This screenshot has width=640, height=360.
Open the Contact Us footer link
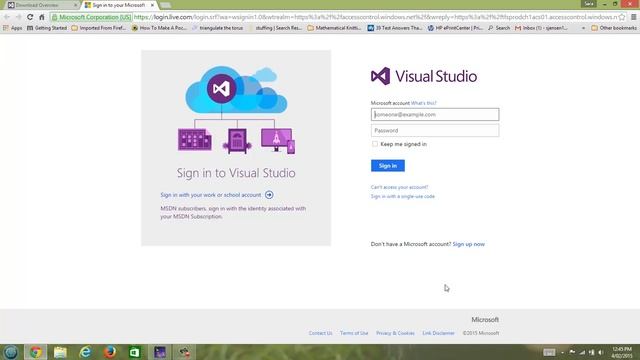(x=320, y=333)
